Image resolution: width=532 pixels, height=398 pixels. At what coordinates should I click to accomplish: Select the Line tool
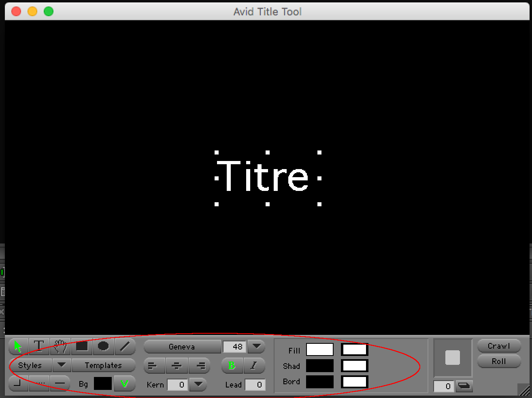click(x=125, y=347)
